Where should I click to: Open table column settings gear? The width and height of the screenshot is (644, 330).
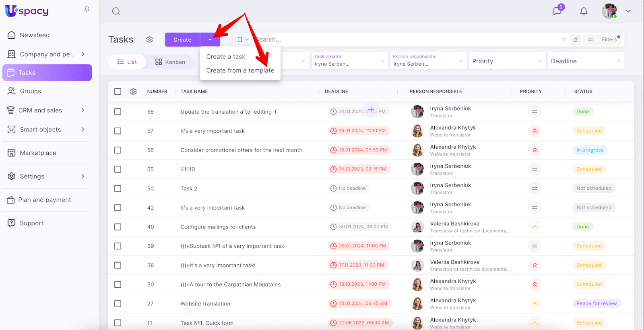pyautogui.click(x=134, y=91)
